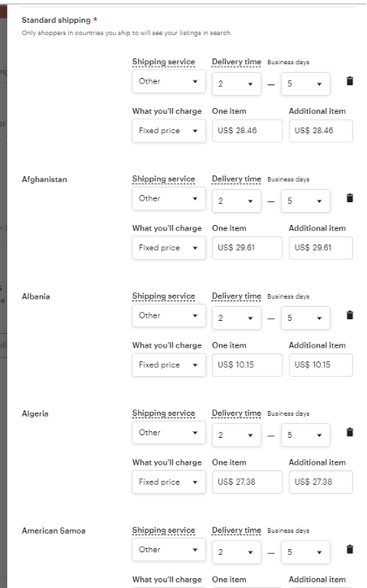Expand Algeria's minimum delivery time dropdown

point(236,435)
